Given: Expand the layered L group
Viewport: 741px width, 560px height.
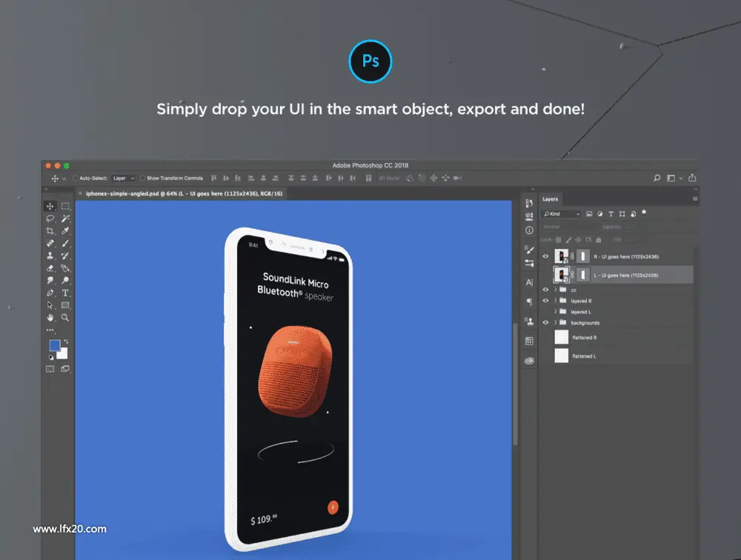Looking at the screenshot, I should pos(555,311).
